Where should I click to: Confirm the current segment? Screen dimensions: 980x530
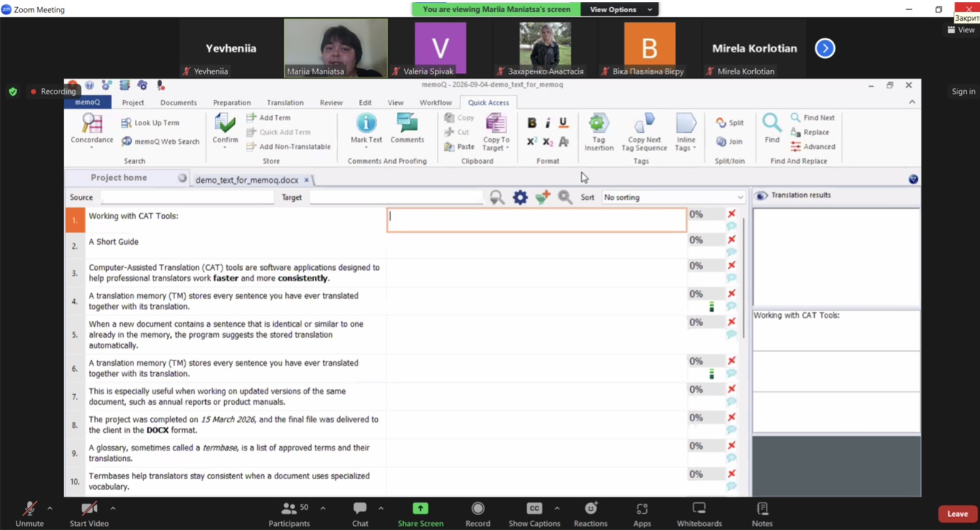click(225, 130)
